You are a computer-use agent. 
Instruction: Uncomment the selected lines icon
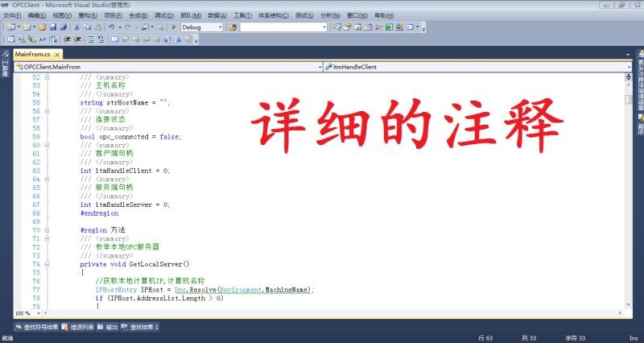tap(101, 39)
